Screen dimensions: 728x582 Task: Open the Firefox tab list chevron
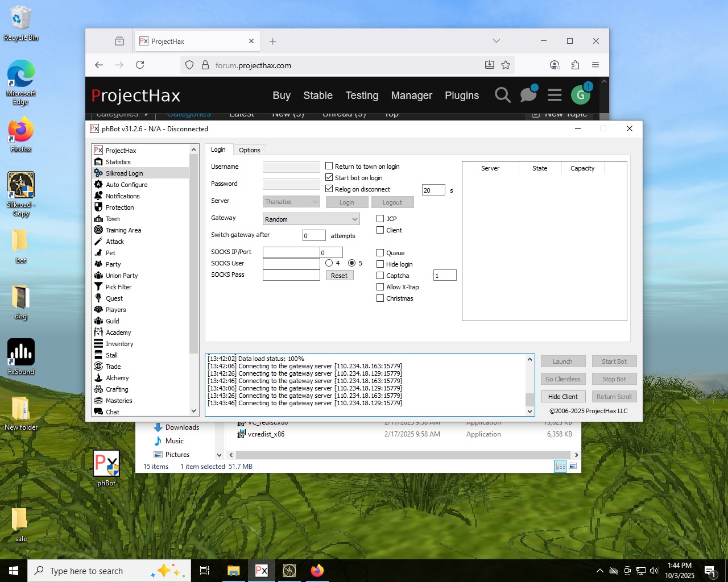(x=497, y=41)
